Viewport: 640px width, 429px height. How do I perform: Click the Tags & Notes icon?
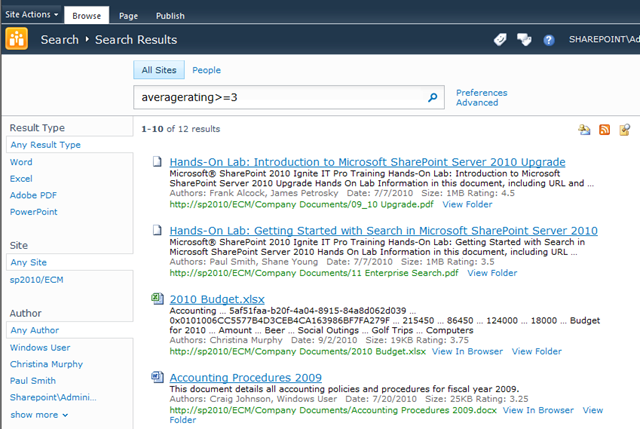[524, 40]
